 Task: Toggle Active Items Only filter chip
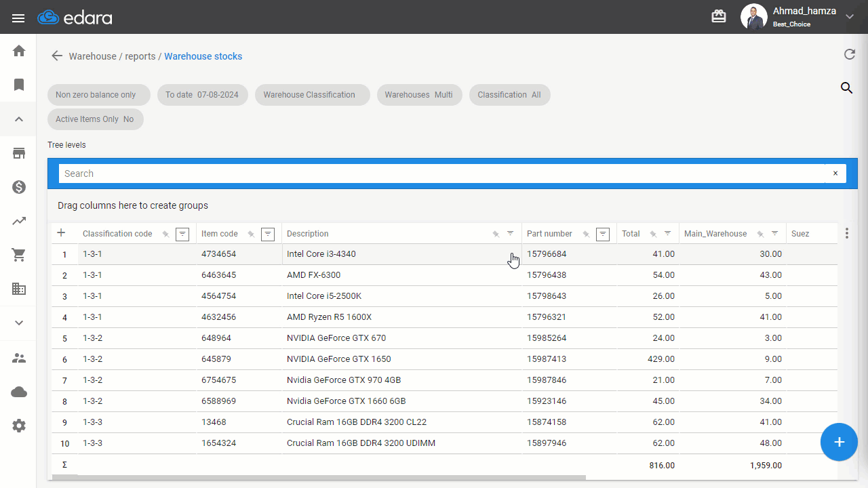(95, 119)
